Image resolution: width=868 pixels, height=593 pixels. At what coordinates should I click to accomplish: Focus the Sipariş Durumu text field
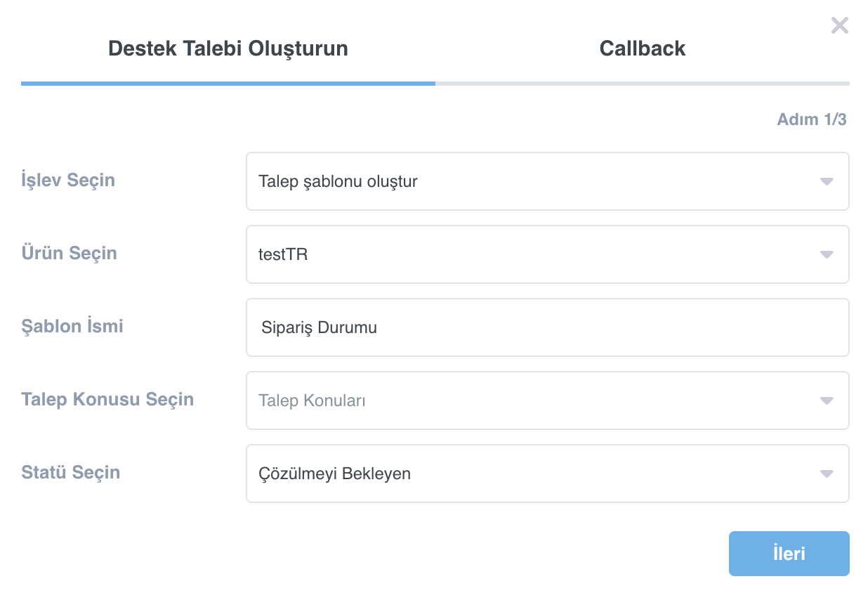tap(548, 327)
